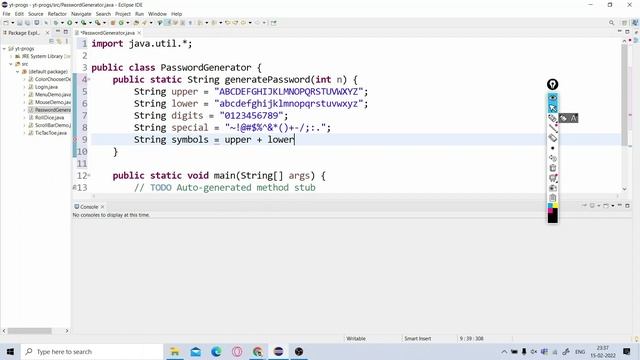Close the Package Explorer tab
The height and width of the screenshot is (360, 640).
coord(47,33)
